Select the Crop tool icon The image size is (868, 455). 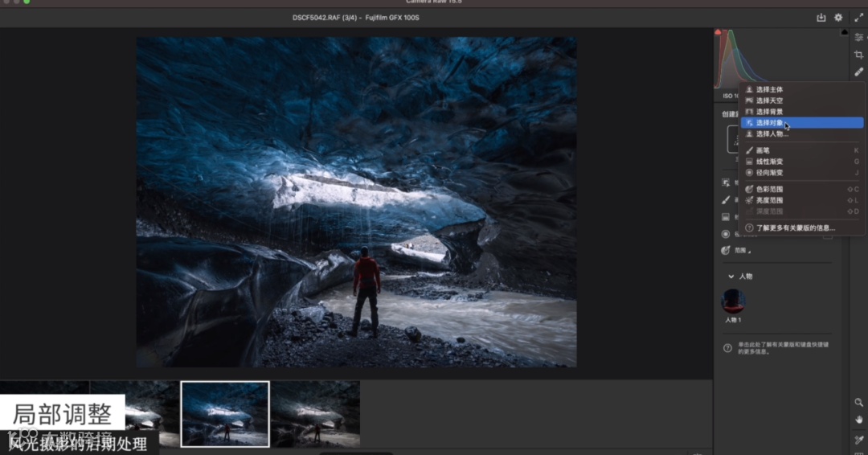point(858,55)
